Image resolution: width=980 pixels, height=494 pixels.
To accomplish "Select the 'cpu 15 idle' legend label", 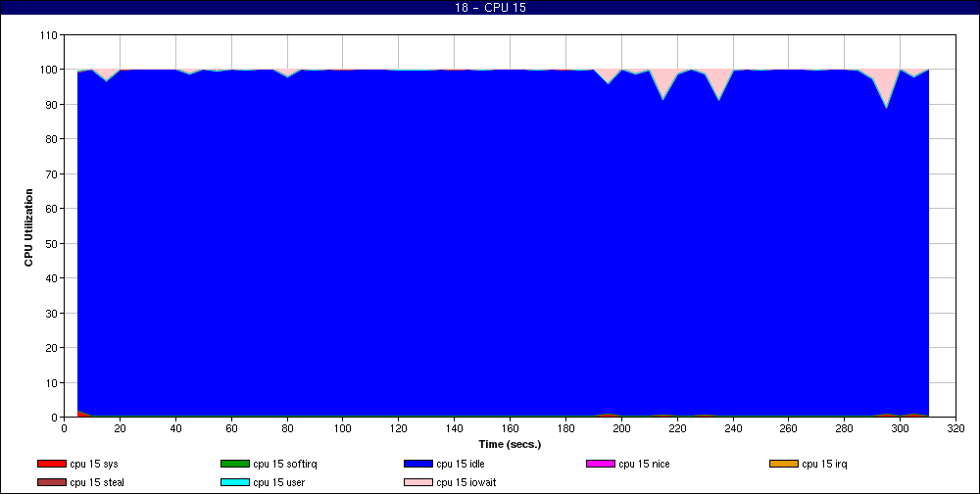I will pyautogui.click(x=461, y=464).
